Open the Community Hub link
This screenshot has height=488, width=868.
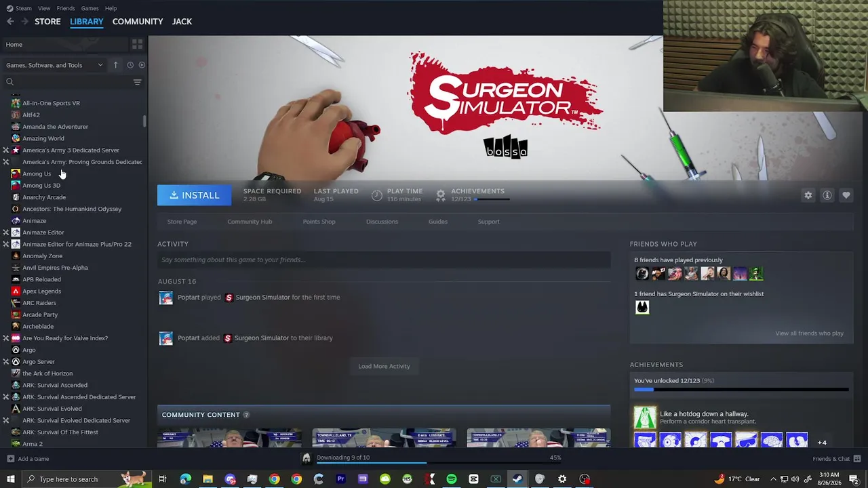pos(250,222)
